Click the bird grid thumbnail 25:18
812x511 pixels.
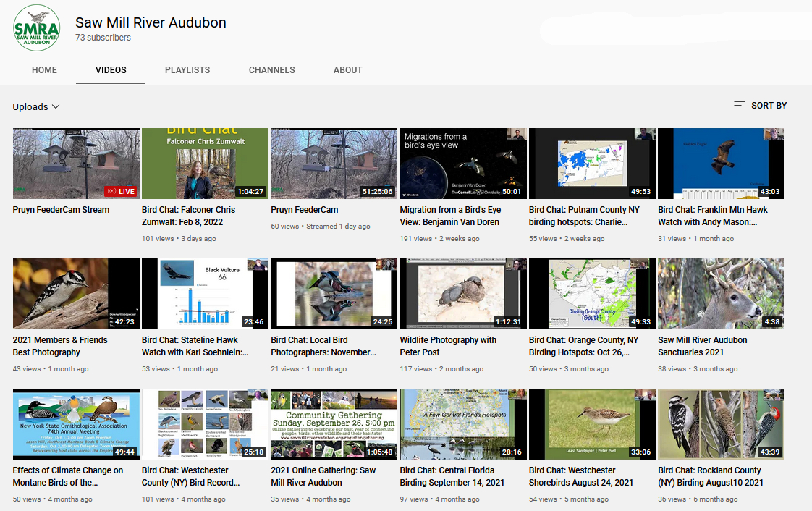click(x=205, y=424)
